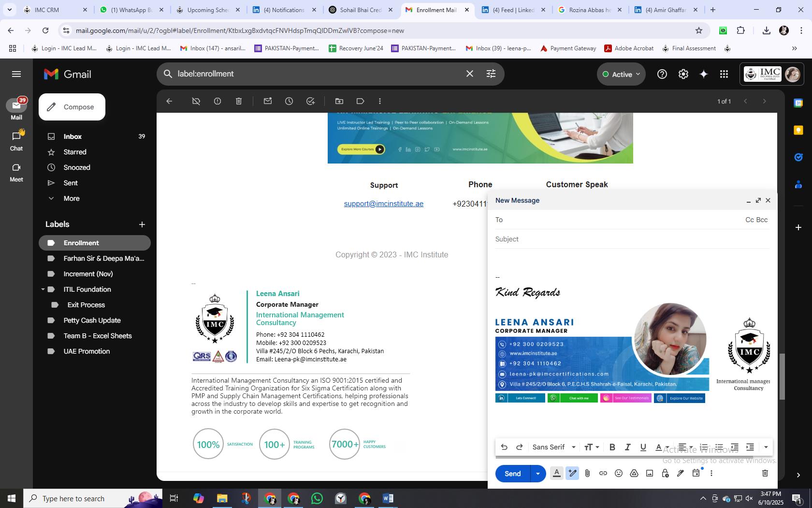The image size is (812, 508).
Task: Go back to the Enrollment label list
Action: (169, 101)
